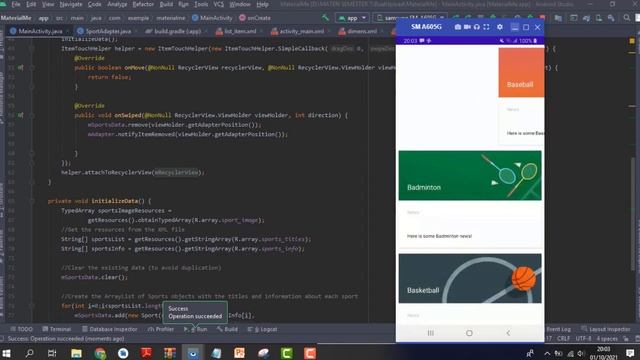Tap the phone's home button

(469, 333)
